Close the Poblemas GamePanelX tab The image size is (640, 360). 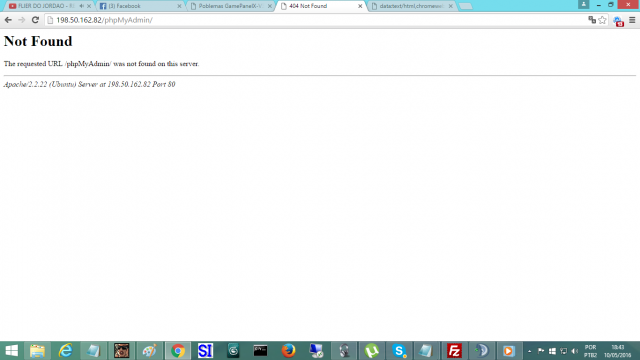[x=270, y=6]
